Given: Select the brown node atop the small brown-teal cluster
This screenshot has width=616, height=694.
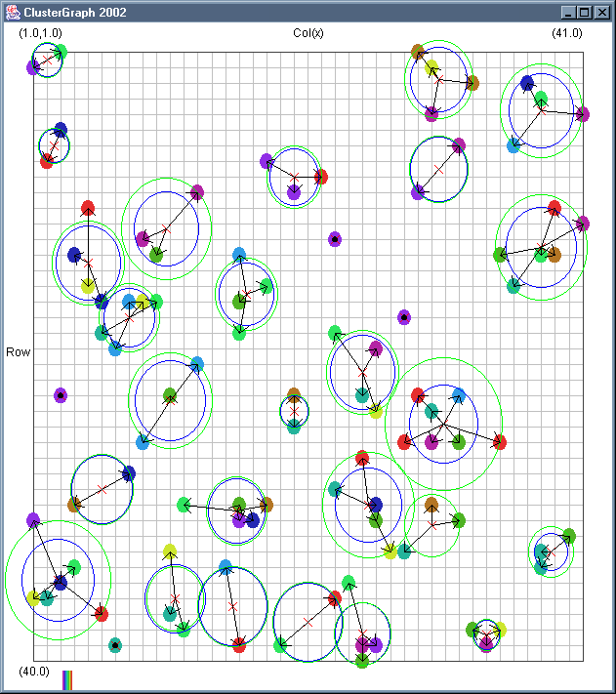Looking at the screenshot, I should tap(294, 394).
